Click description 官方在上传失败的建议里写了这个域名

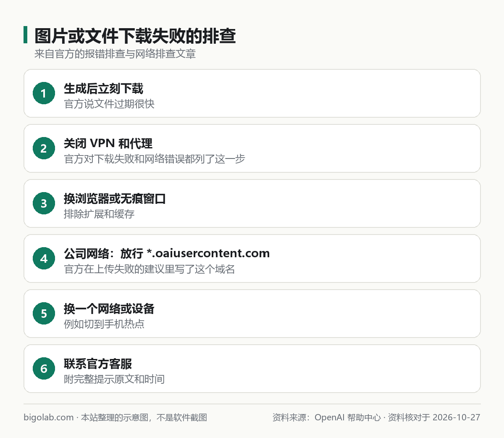pyautogui.click(x=150, y=269)
